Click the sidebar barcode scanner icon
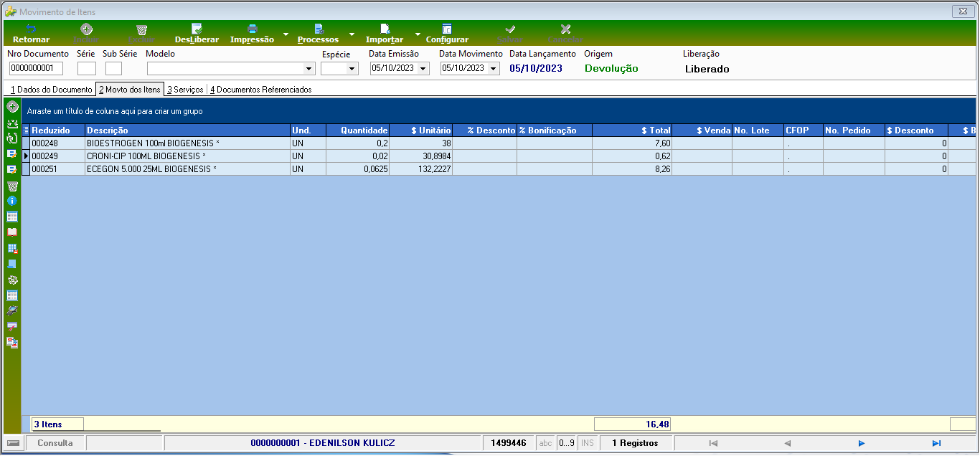 point(12,310)
